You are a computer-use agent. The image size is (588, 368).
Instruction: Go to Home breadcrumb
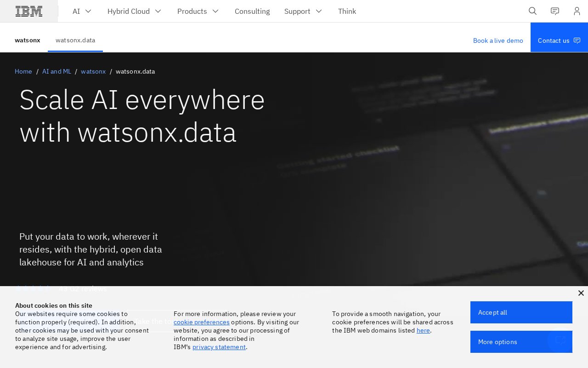[x=23, y=71]
